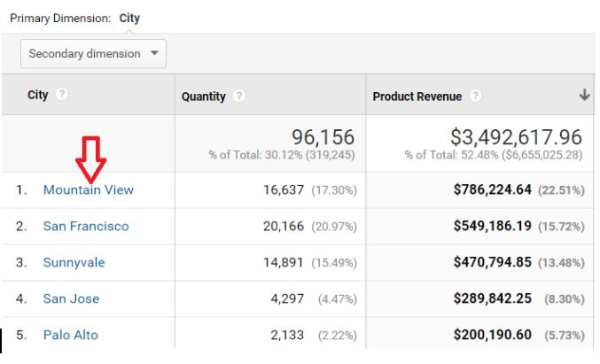Click the total quantity value 96,156
The image size is (600, 364).
point(323,137)
